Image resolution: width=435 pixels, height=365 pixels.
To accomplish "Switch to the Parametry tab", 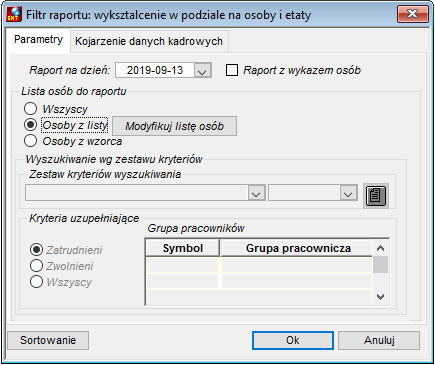I will pos(38,40).
